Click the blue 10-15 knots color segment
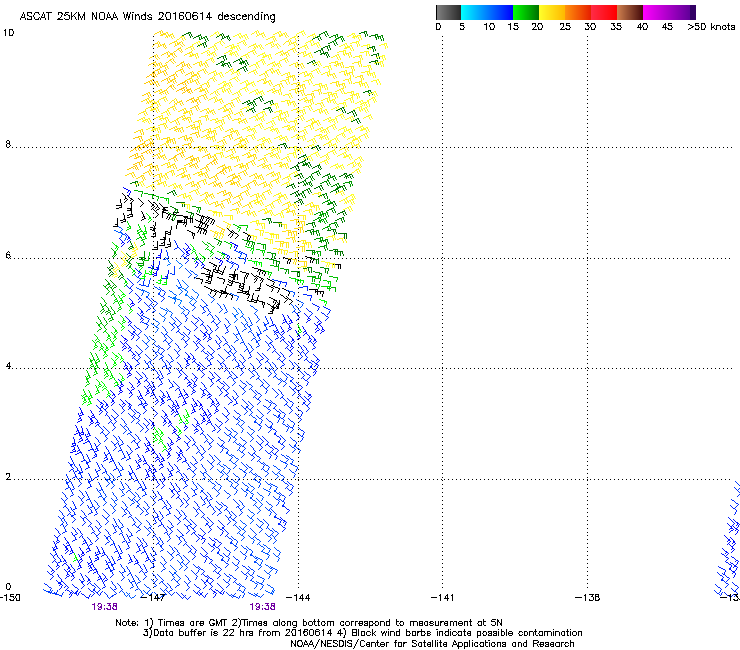740x650 pixels. point(499,12)
